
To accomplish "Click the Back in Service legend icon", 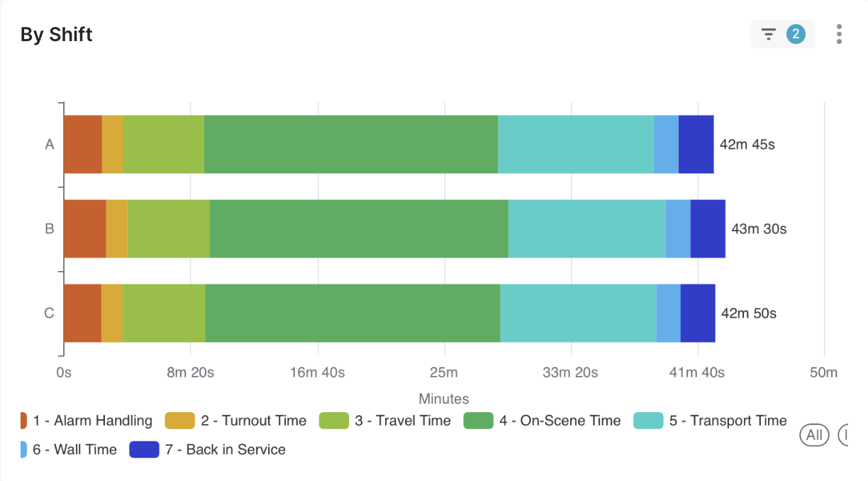I will tap(144, 450).
